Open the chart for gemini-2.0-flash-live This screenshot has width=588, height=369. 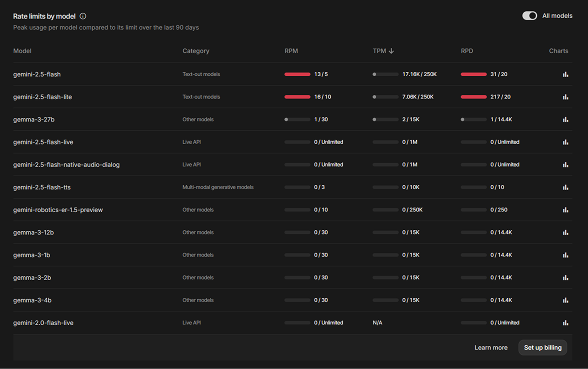pos(565,323)
